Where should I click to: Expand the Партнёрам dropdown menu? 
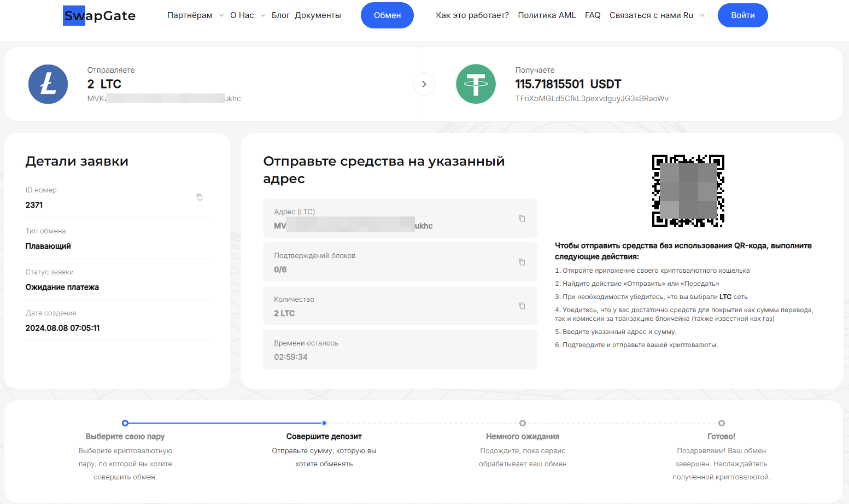(195, 15)
